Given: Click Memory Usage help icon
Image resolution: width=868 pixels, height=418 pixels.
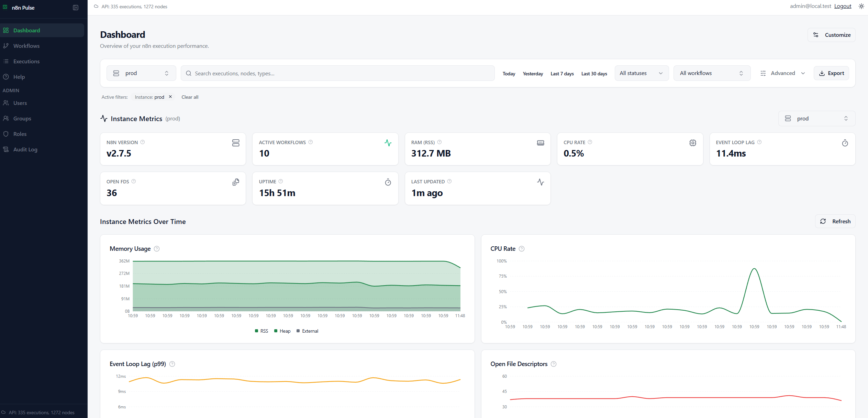Looking at the screenshot, I should tap(157, 249).
